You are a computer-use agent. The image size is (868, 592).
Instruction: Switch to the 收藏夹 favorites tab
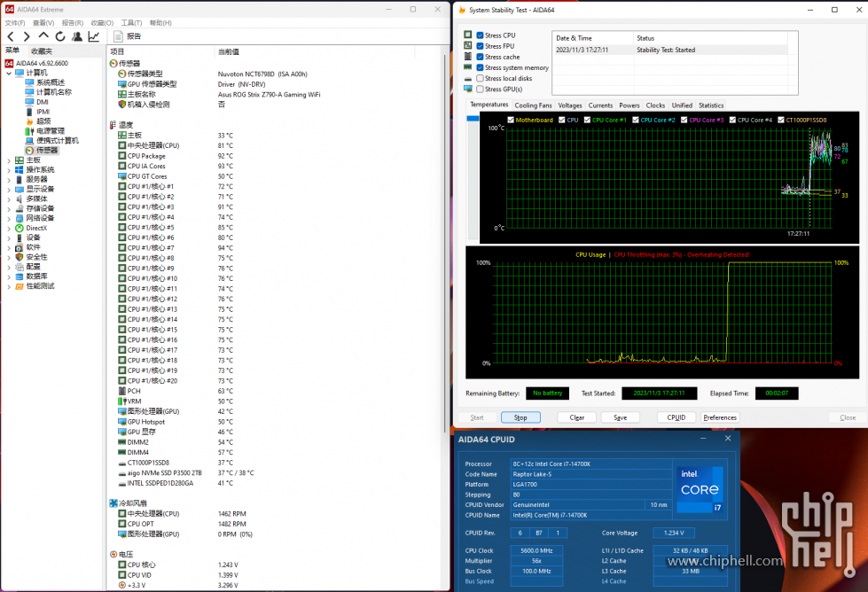[x=42, y=51]
